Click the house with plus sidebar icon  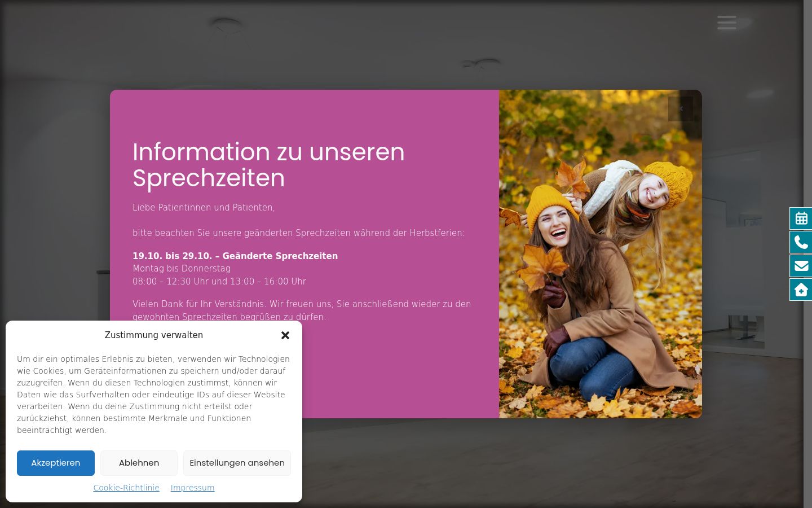tap(801, 290)
